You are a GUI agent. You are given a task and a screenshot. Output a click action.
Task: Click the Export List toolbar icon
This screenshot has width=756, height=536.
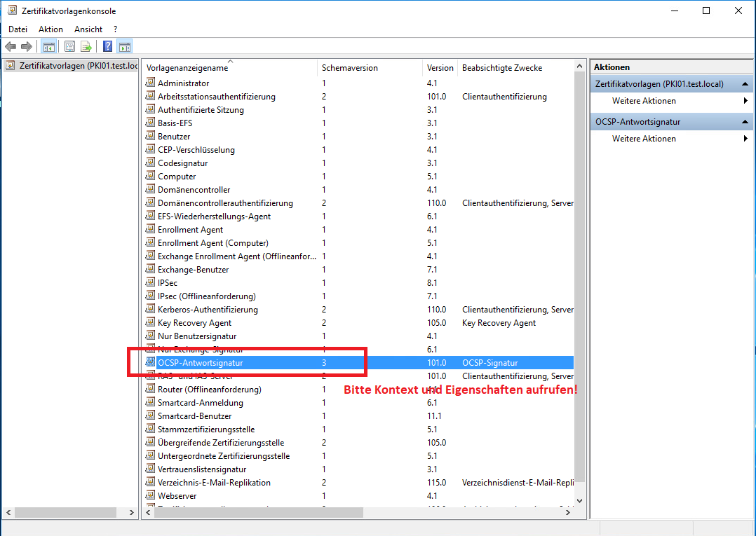click(x=86, y=47)
